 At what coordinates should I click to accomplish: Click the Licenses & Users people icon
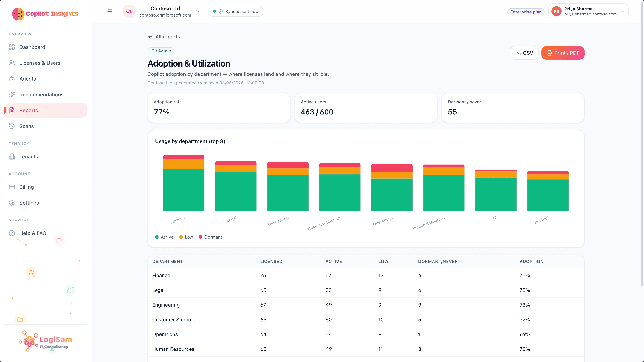[12, 63]
